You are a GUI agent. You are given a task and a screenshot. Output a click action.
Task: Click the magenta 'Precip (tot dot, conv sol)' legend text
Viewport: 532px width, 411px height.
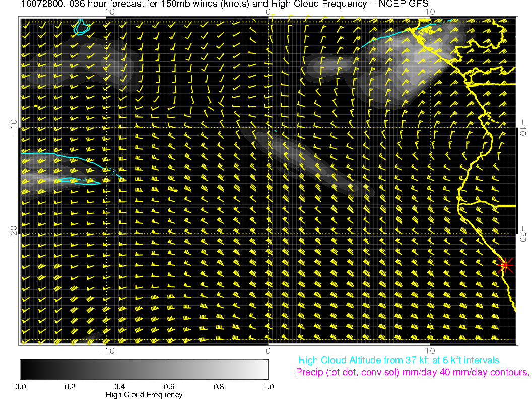348,372
